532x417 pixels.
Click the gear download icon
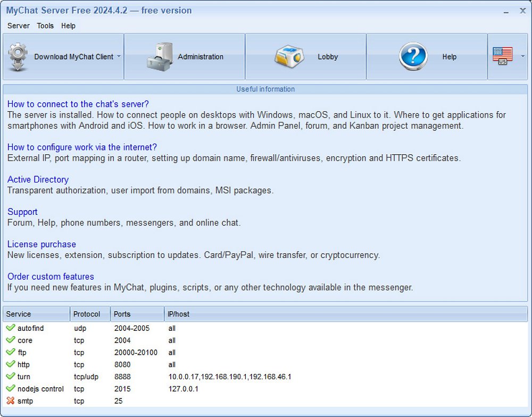[18, 57]
